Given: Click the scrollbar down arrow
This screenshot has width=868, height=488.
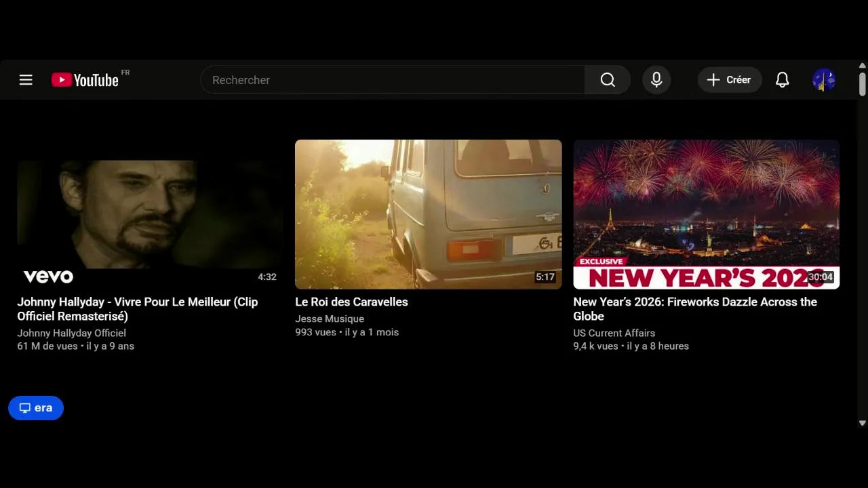Looking at the screenshot, I should [x=863, y=423].
